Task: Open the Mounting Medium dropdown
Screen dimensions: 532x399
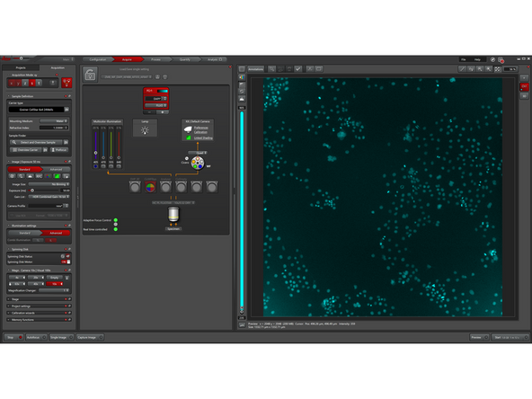Action: tap(54, 121)
